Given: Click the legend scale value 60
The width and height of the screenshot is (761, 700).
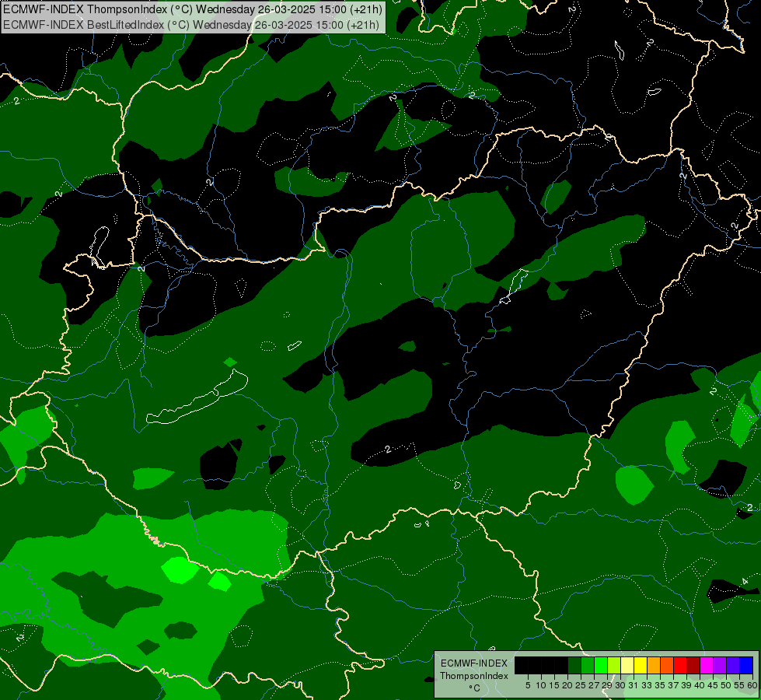Looking at the screenshot, I should click(752, 685).
